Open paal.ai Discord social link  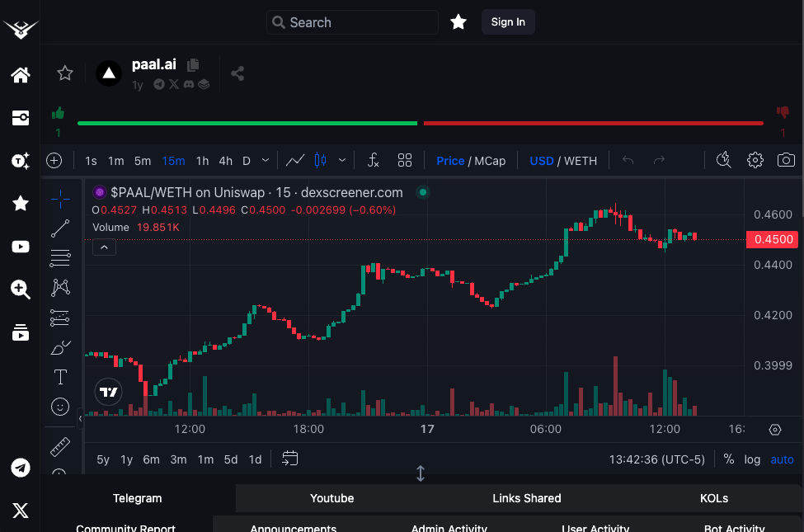click(189, 84)
